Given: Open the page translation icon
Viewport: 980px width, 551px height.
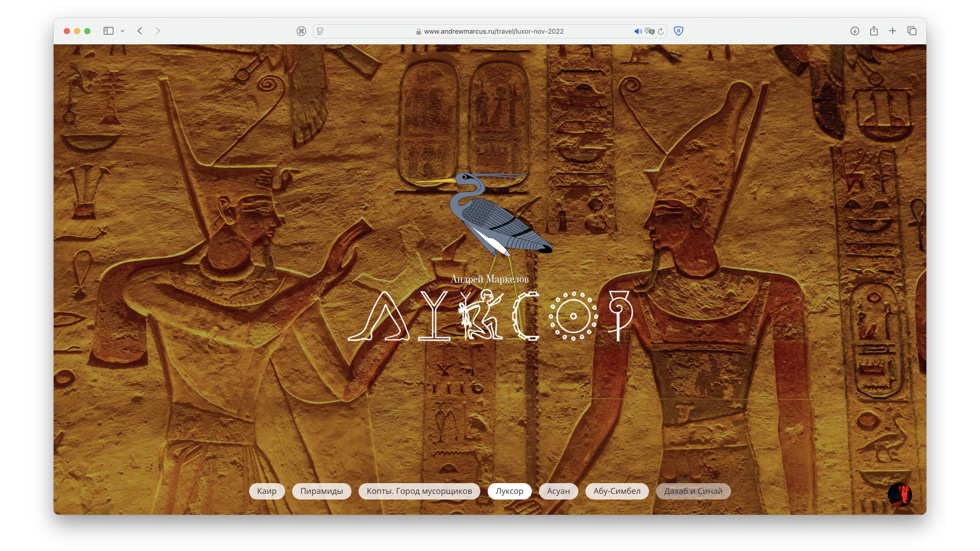Looking at the screenshot, I should pos(649,31).
